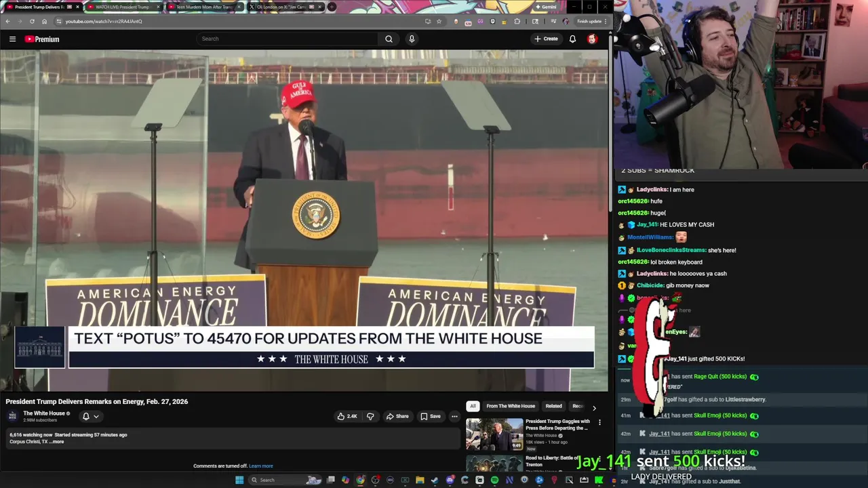Click 'Rage Quit (500 kicks)' event entry
The height and width of the screenshot is (488, 868).
pos(720,377)
